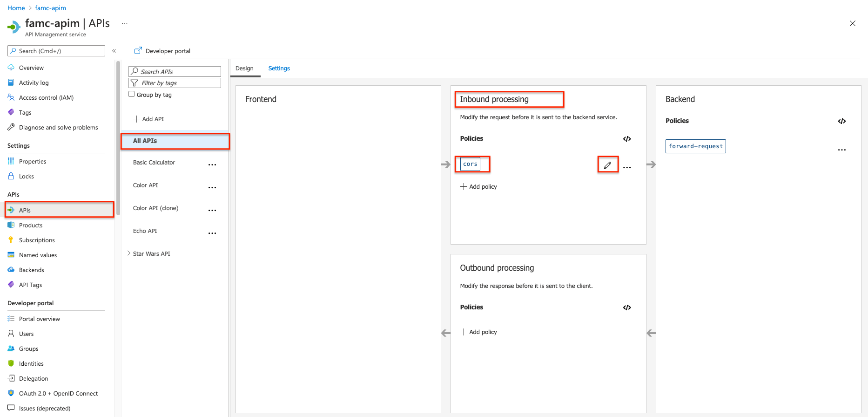Select Basic Calculator API
Image resolution: width=868 pixels, height=417 pixels.
click(x=154, y=163)
